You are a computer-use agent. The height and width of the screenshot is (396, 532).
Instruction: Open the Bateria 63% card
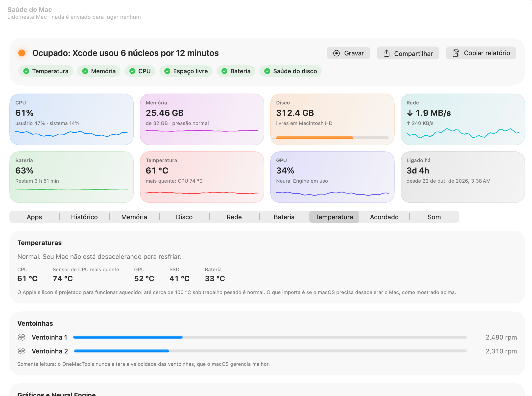pyautogui.click(x=72, y=177)
